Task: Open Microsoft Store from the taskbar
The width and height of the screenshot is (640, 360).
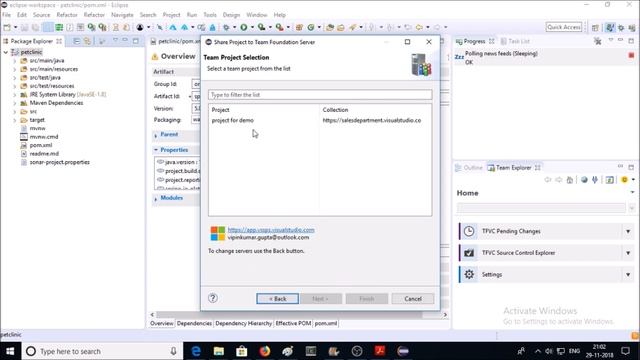Action: [x=242, y=351]
